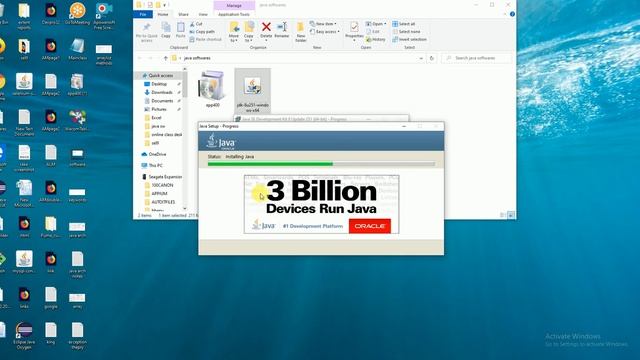Open the Move to dropdown
Image resolution: width=640 pixels, height=360 pixels.
(x=234, y=32)
